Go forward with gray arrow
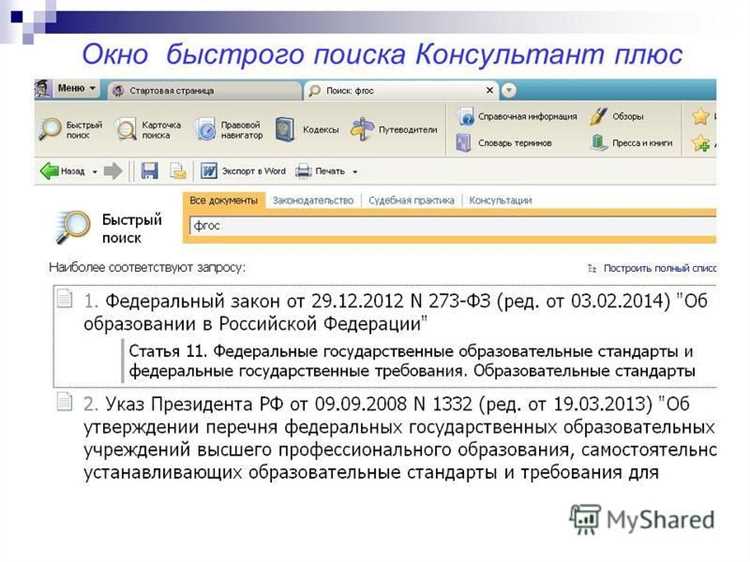750x562 pixels. coord(113,171)
